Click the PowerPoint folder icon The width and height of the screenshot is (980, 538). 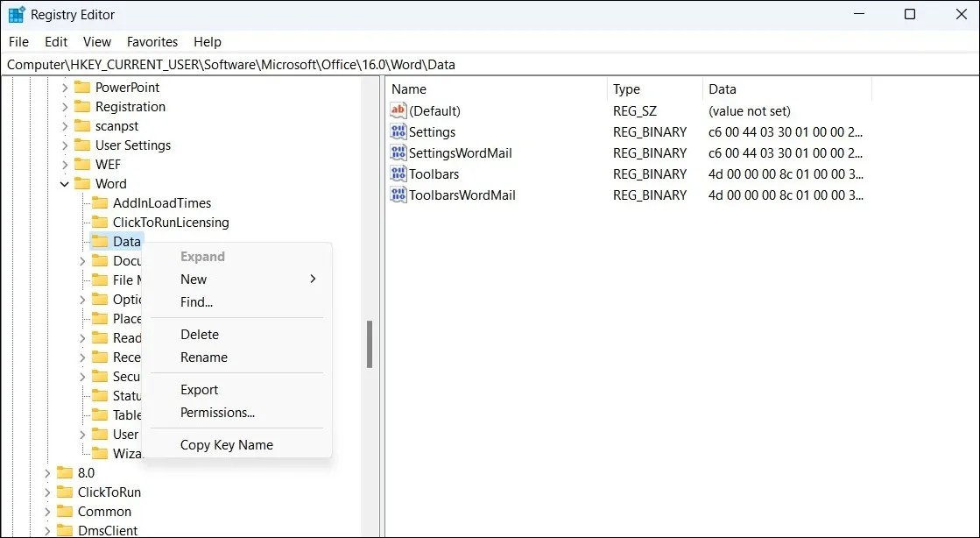coord(81,87)
